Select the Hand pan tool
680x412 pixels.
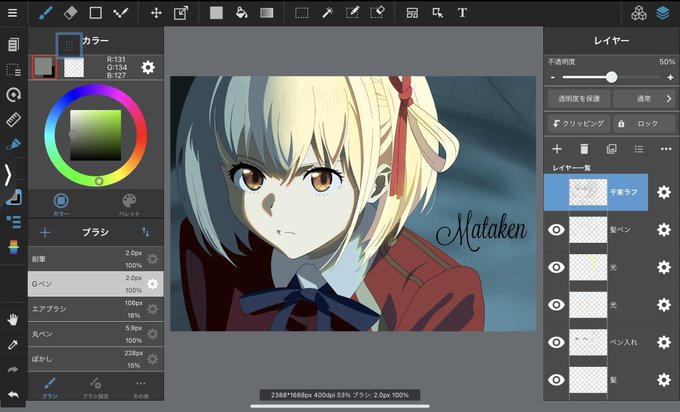point(13,320)
